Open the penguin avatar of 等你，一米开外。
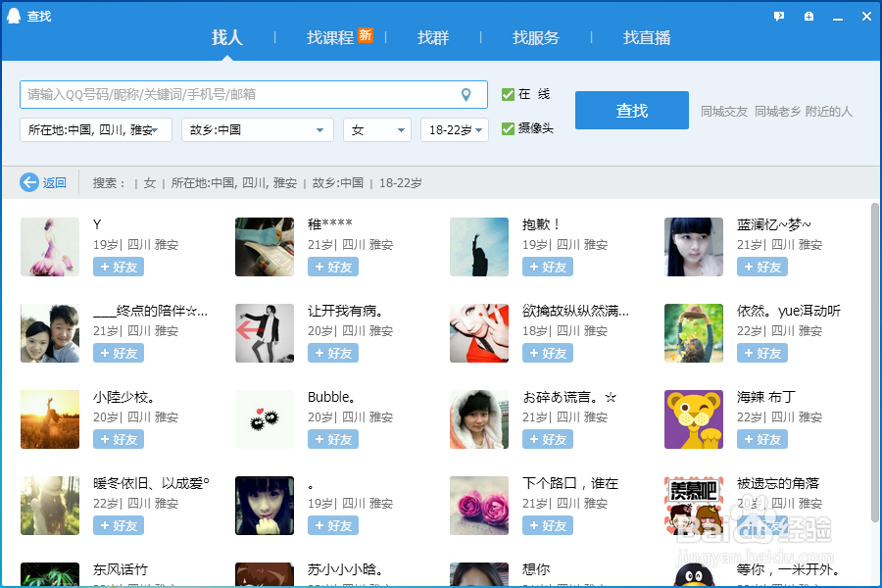This screenshot has height=588, width=882. click(x=694, y=574)
